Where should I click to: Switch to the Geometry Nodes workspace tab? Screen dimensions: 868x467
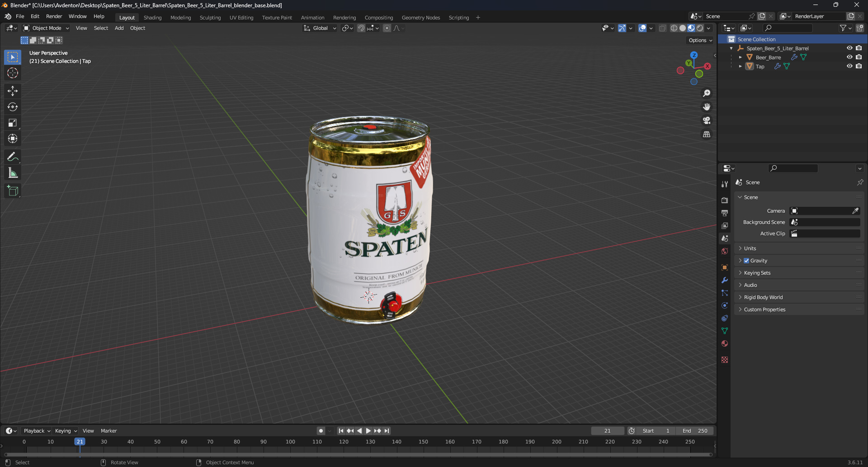[420, 18]
